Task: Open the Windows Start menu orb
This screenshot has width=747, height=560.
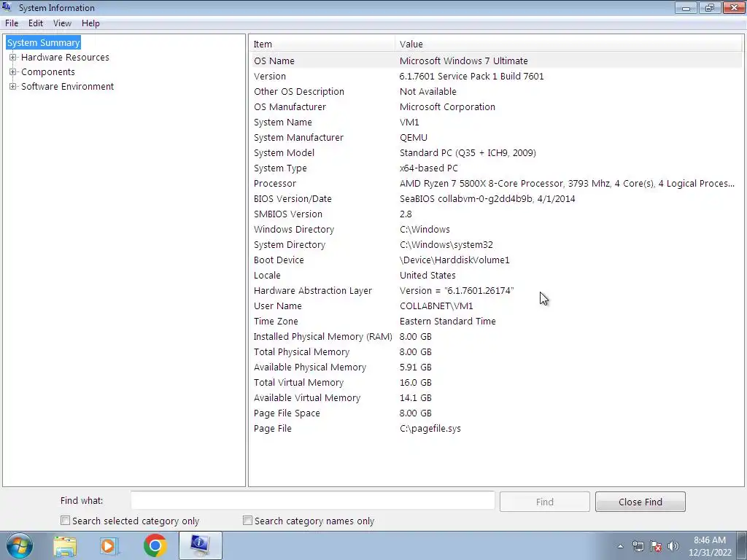Action: point(19,545)
